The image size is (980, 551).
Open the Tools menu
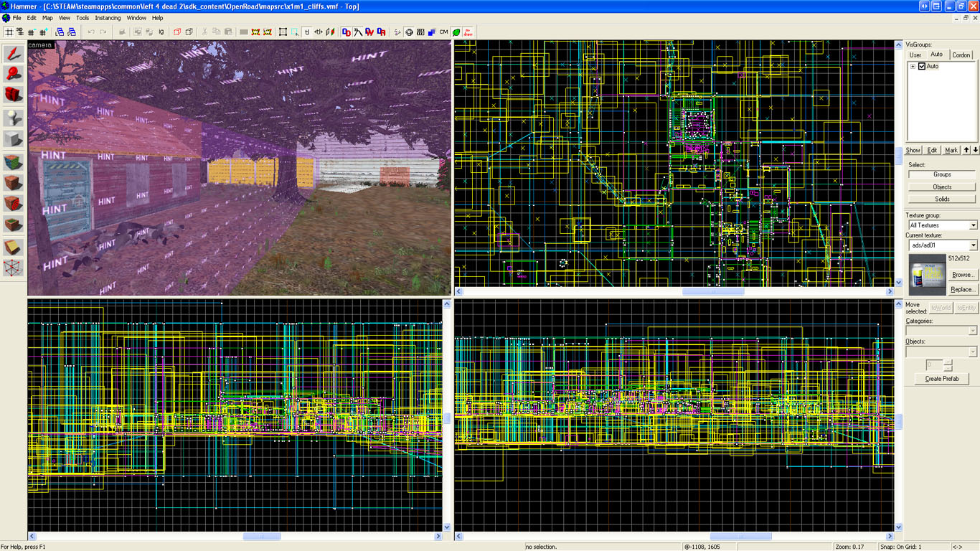(x=83, y=18)
